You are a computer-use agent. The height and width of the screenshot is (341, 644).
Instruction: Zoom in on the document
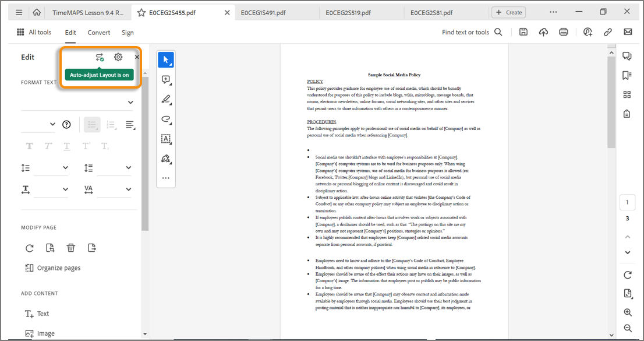tap(628, 312)
